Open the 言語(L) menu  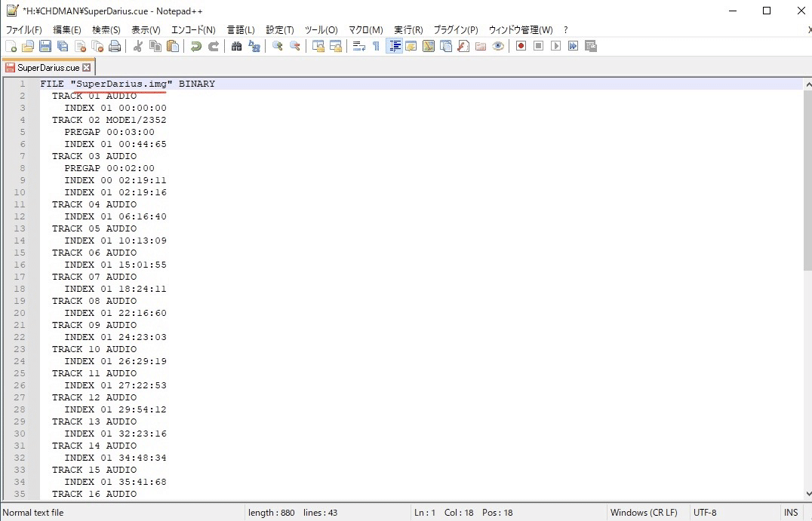click(x=241, y=30)
